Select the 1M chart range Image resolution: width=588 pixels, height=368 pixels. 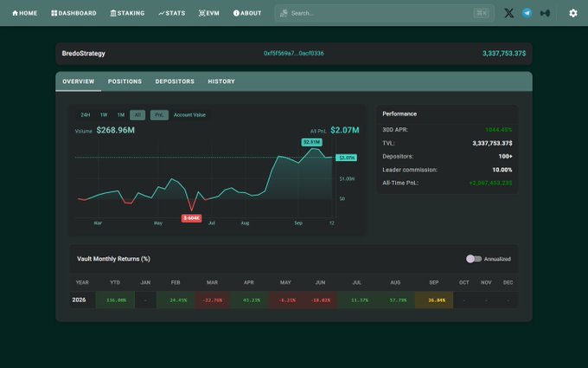pyautogui.click(x=121, y=115)
